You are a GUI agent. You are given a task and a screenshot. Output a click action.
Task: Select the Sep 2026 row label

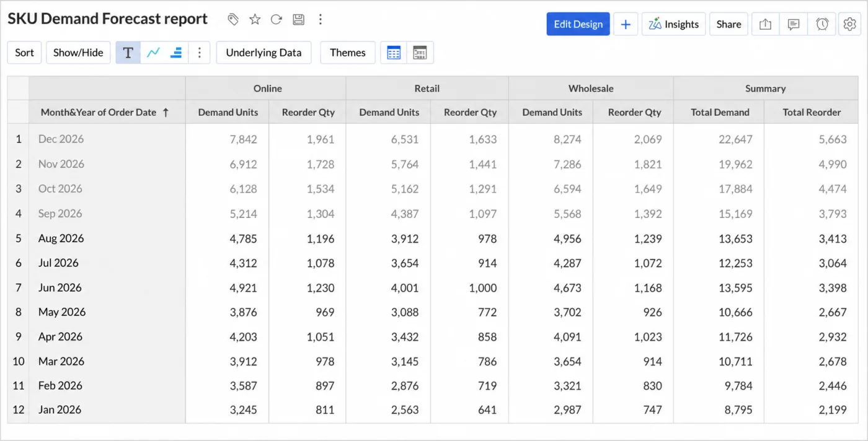pos(60,214)
